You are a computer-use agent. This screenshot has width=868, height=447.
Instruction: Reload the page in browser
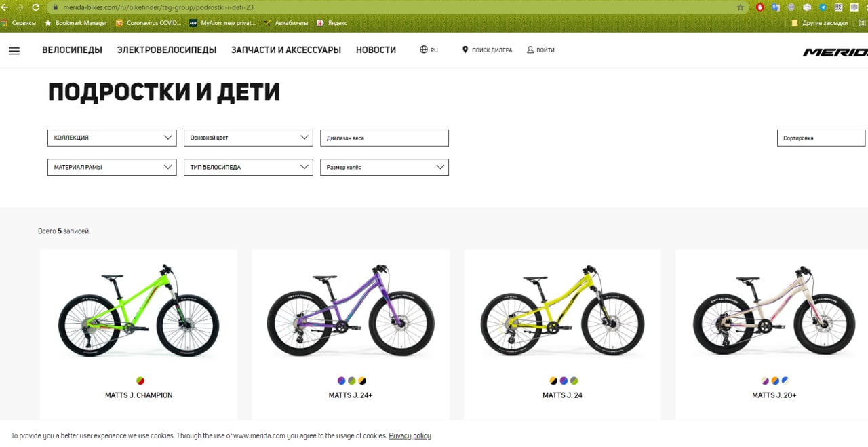coord(35,7)
